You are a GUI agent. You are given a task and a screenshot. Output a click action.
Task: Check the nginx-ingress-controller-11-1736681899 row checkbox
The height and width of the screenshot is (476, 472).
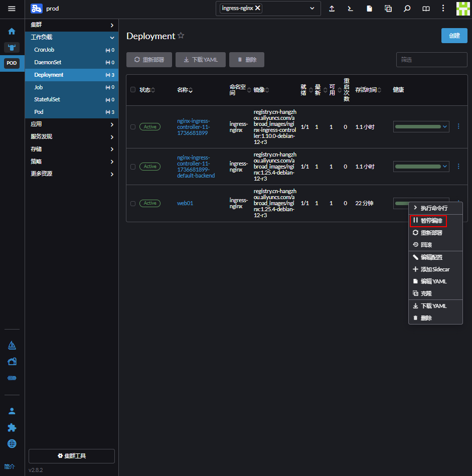tap(133, 127)
